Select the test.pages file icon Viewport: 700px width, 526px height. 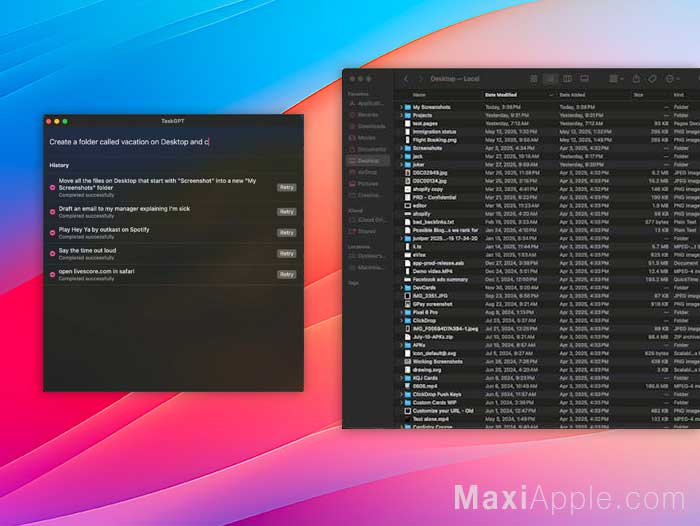coord(408,124)
